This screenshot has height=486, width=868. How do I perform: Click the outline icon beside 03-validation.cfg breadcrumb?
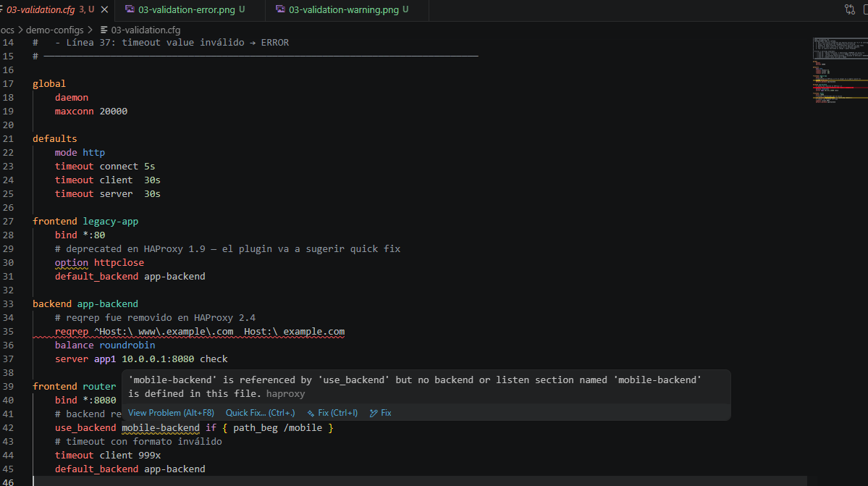[104, 30]
